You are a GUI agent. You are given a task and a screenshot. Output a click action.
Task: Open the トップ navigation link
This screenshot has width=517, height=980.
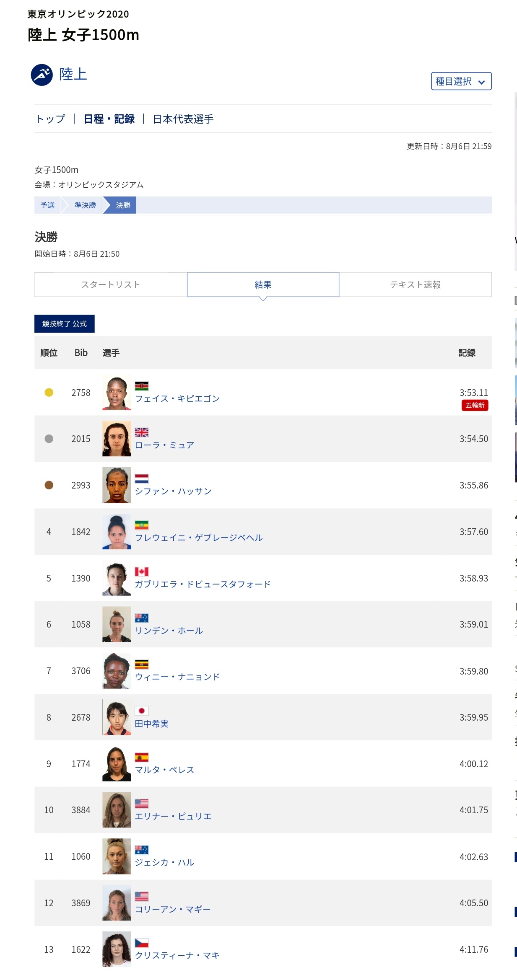pyautogui.click(x=50, y=119)
